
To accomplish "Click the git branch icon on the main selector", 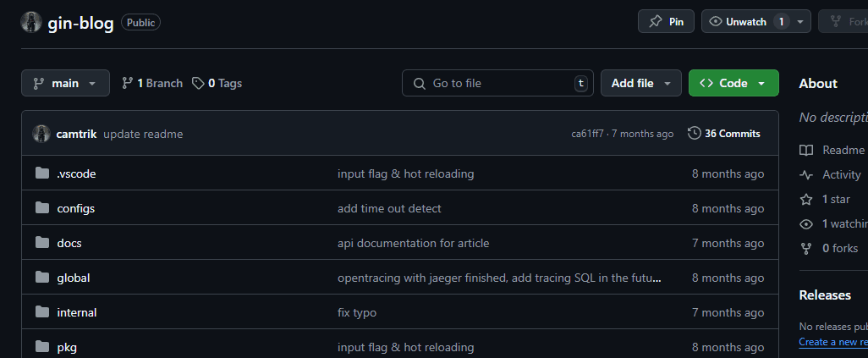I will (39, 83).
